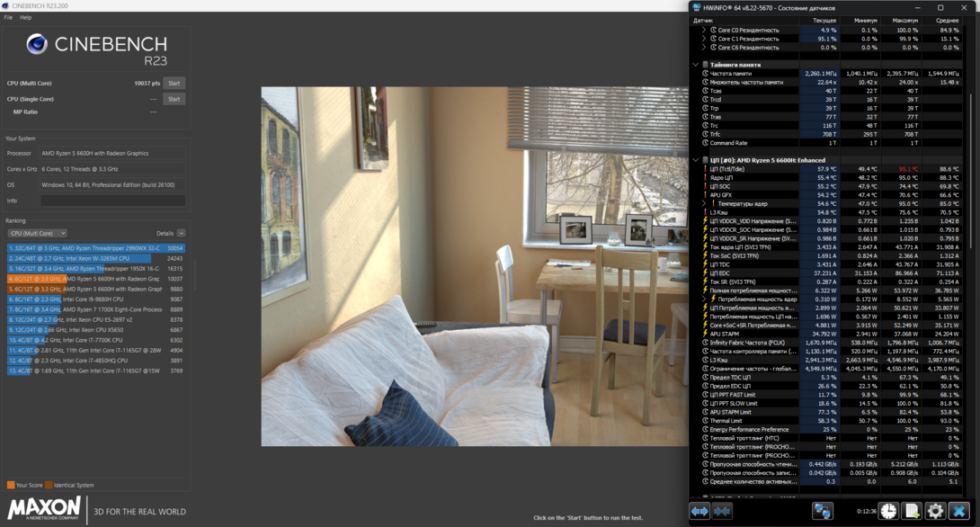This screenshot has height=527, width=980.
Task: Click the HWiNFO collapse columns arrows icon
Action: [x=722, y=511]
